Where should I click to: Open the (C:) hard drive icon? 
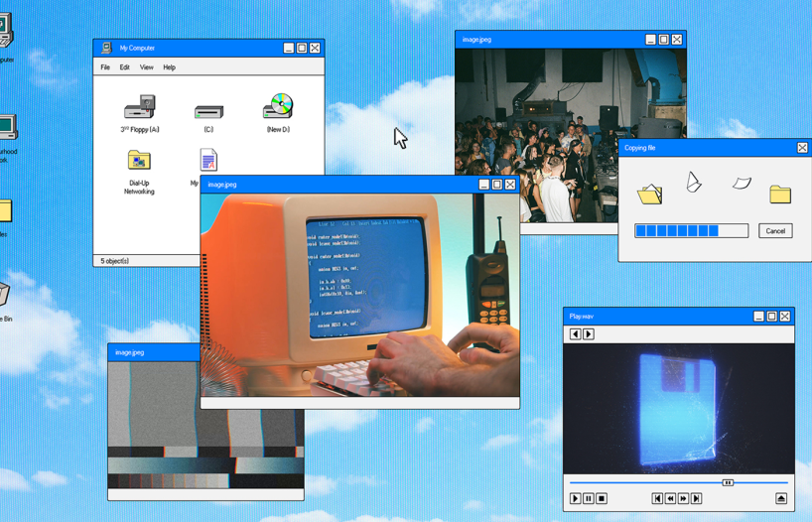pos(208,111)
